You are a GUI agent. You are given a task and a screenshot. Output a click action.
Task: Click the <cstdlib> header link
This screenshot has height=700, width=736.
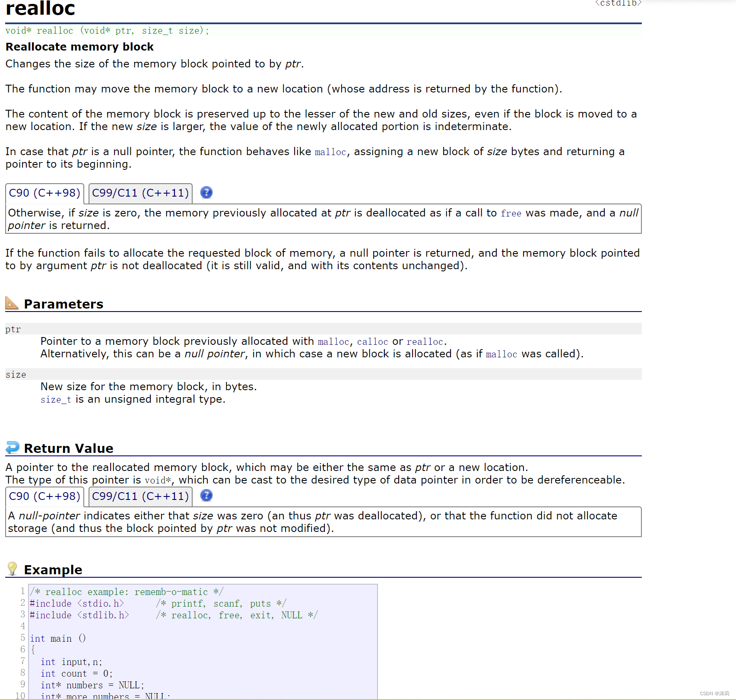(x=618, y=3)
